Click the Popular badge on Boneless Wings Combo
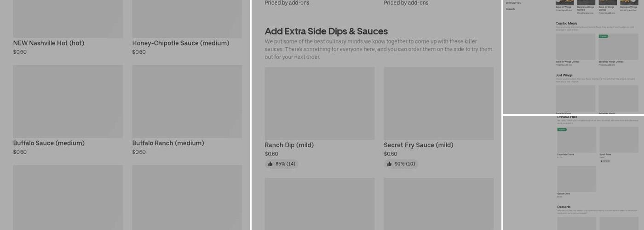 tap(603, 36)
